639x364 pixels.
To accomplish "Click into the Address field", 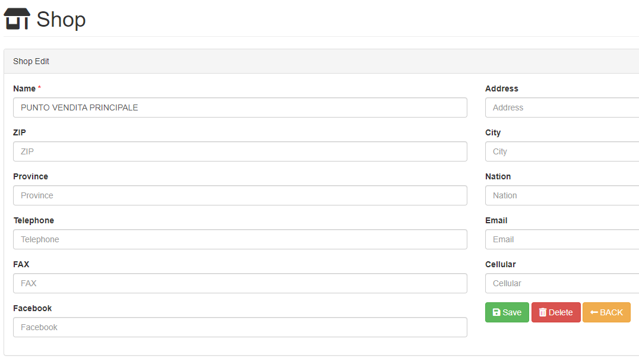I will tap(562, 107).
